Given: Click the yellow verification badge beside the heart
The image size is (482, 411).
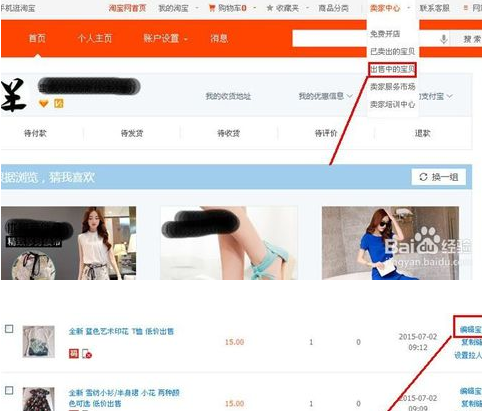Looking at the screenshot, I should click(59, 104).
